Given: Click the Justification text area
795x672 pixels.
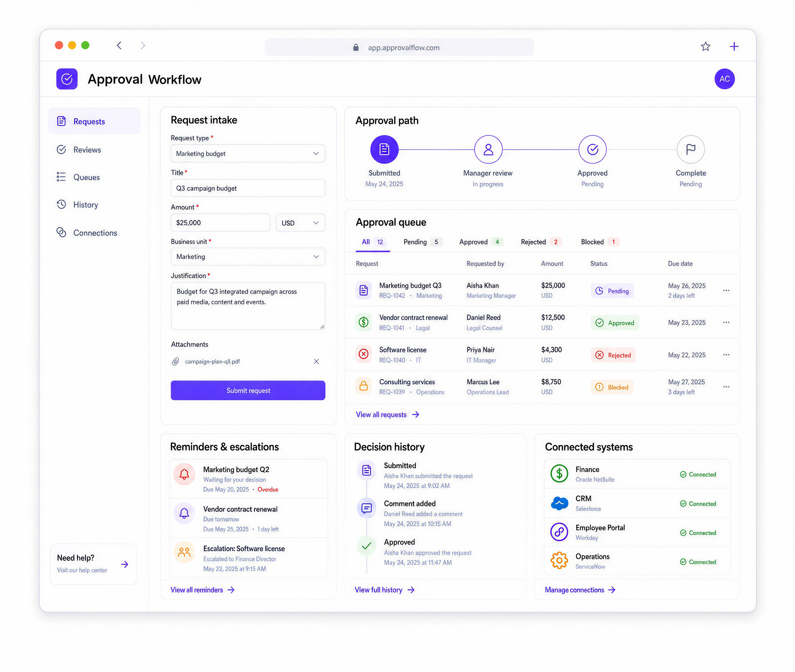Looking at the screenshot, I should point(248,306).
